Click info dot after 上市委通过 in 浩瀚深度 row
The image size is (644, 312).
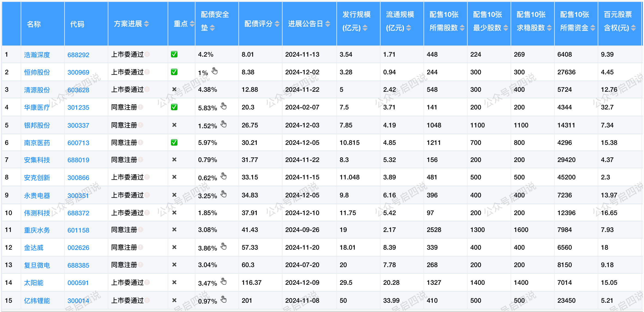pyautogui.click(x=147, y=54)
